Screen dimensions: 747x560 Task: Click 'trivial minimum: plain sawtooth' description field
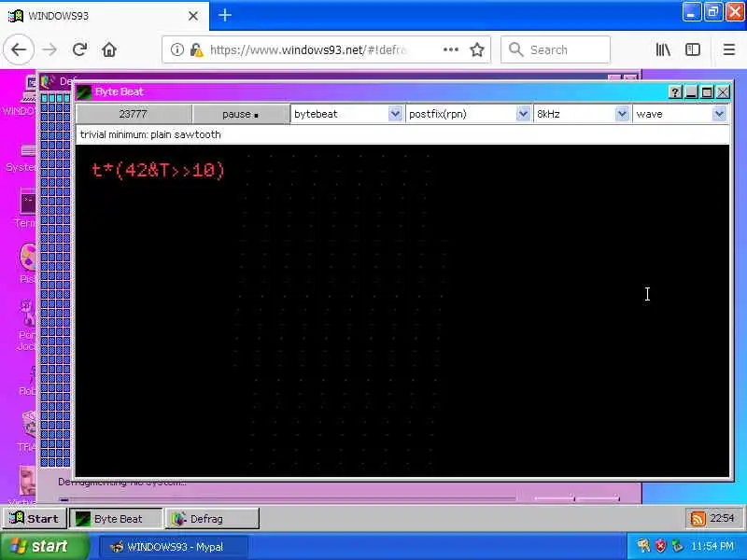pos(402,134)
